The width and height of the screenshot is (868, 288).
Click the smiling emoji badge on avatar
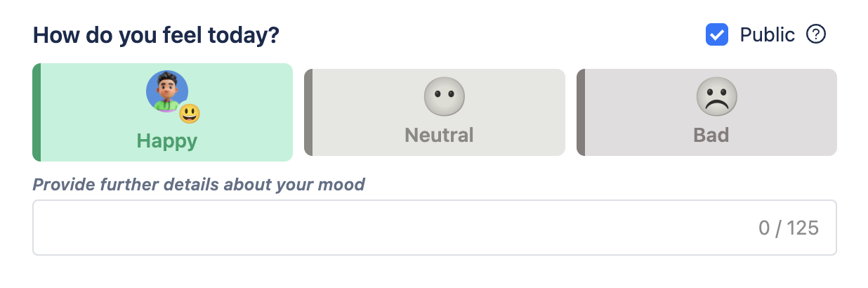point(189,112)
